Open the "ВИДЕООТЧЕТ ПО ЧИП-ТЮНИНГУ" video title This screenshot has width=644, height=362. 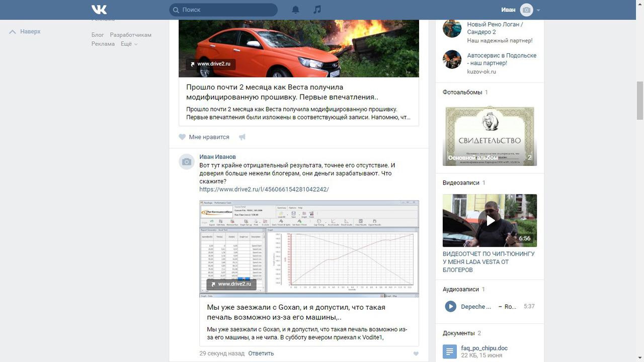pyautogui.click(x=490, y=262)
